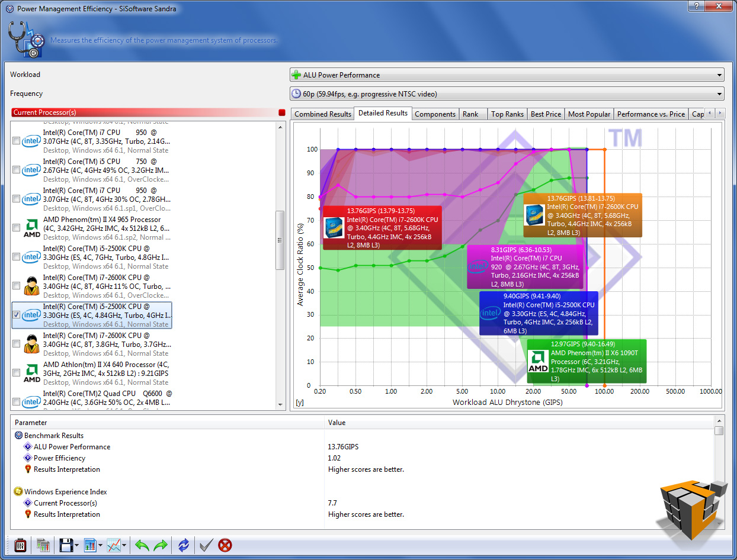Viewport: 737px width, 560px height.
Task: Open the Frequency 60p dropdown
Action: coord(507,94)
